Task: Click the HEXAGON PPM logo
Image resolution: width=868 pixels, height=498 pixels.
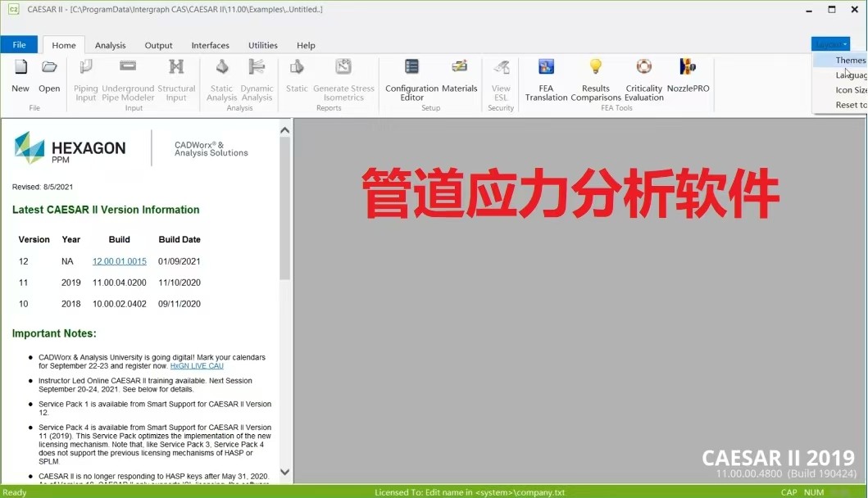Action: 70,147
